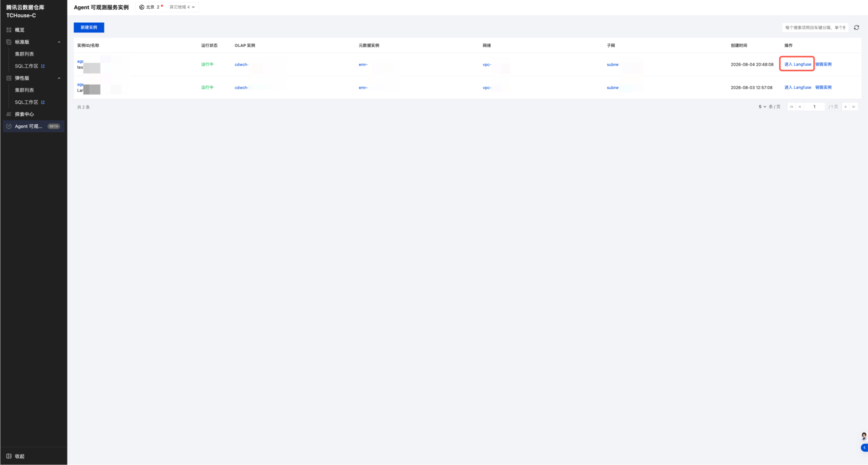Open external link icon for 标准版 SQL工作区

tap(43, 66)
